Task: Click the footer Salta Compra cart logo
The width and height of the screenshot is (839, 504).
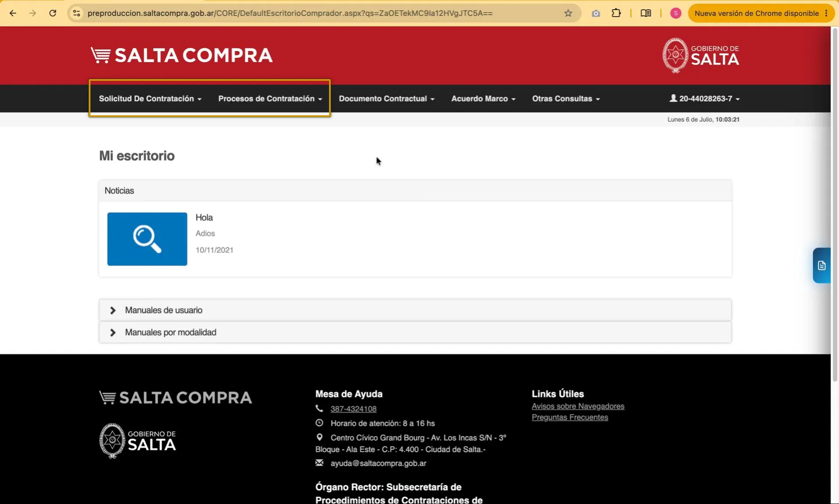Action: 175,397
